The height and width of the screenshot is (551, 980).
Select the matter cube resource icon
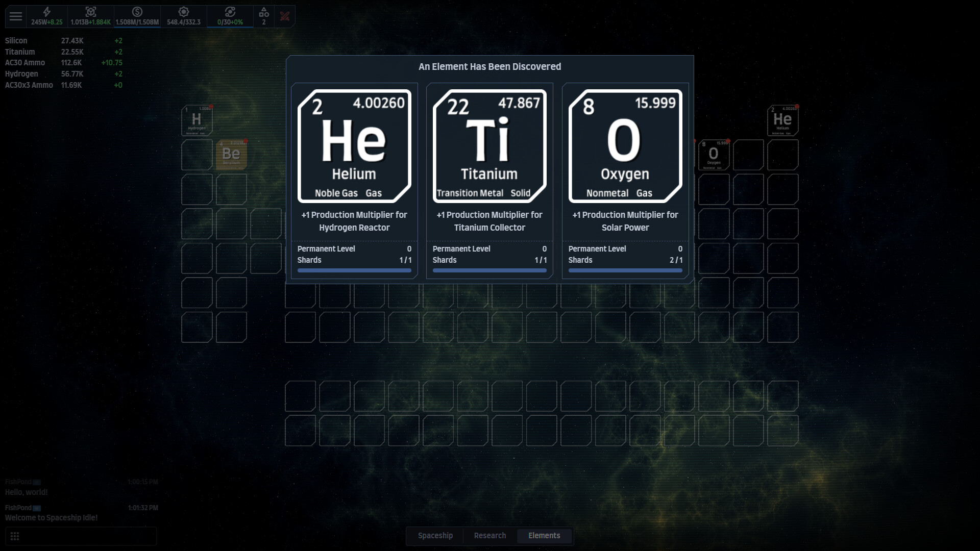pos(90,12)
